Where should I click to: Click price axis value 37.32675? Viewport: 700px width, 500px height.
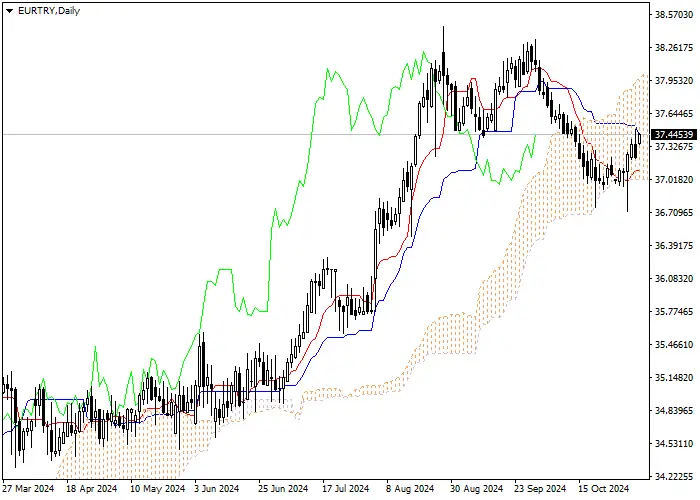674,147
